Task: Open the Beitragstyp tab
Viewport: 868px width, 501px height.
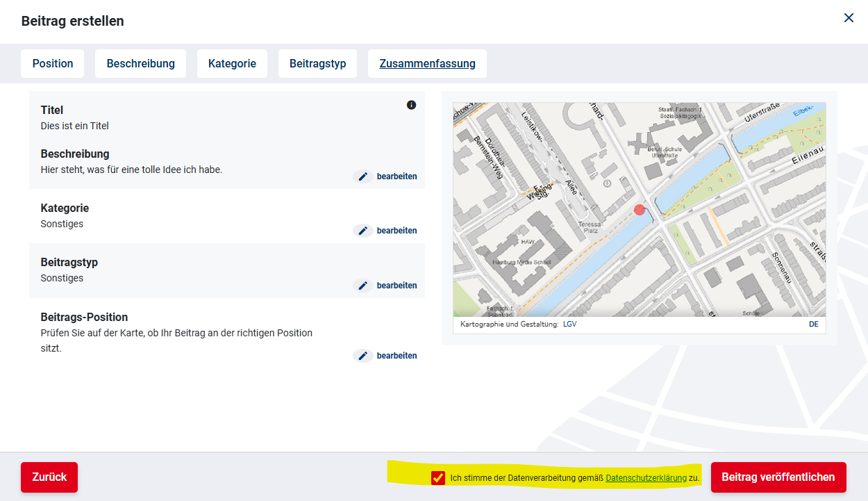Action: (x=317, y=64)
